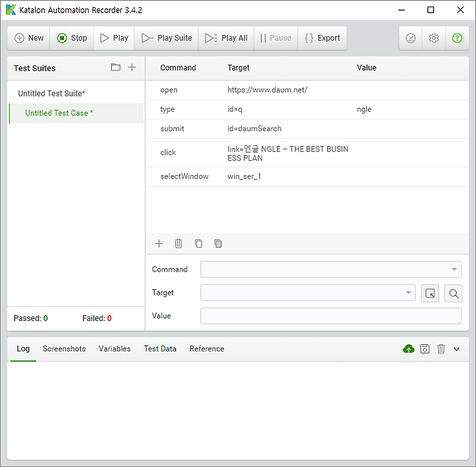
Task: Minimize the Katalon Recorder window
Action: pyautogui.click(x=402, y=10)
